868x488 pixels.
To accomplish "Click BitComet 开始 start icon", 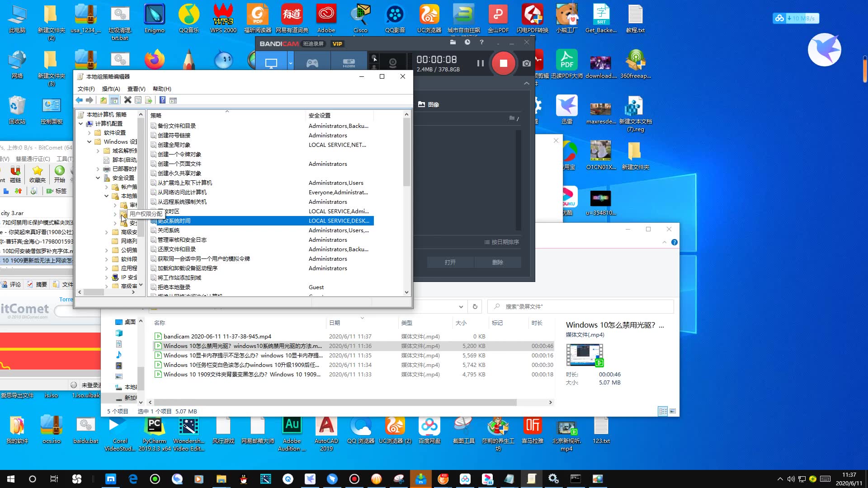I will pos(59,174).
